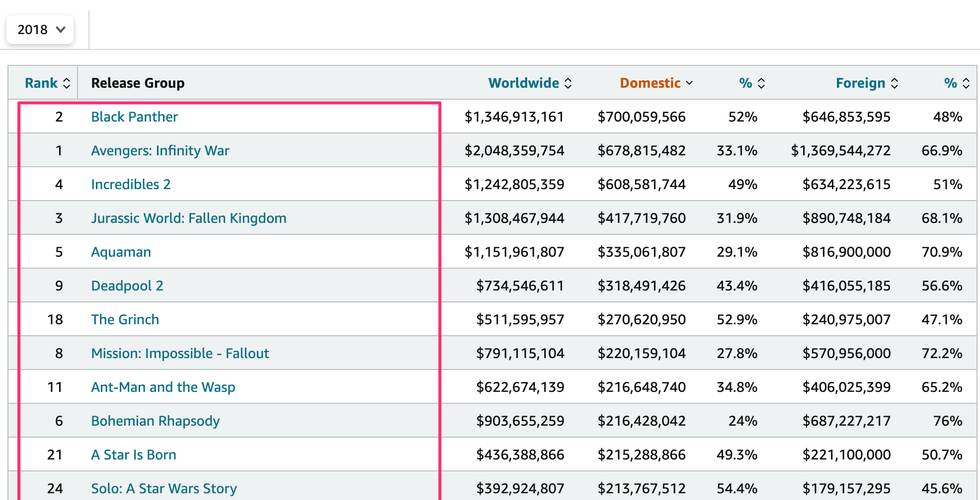
Task: Sort by Domestic gross header
Action: pyautogui.click(x=656, y=83)
